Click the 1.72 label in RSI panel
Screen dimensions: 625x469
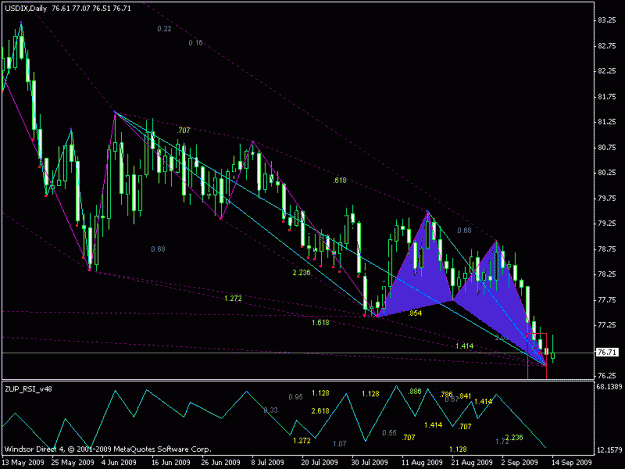click(502, 442)
